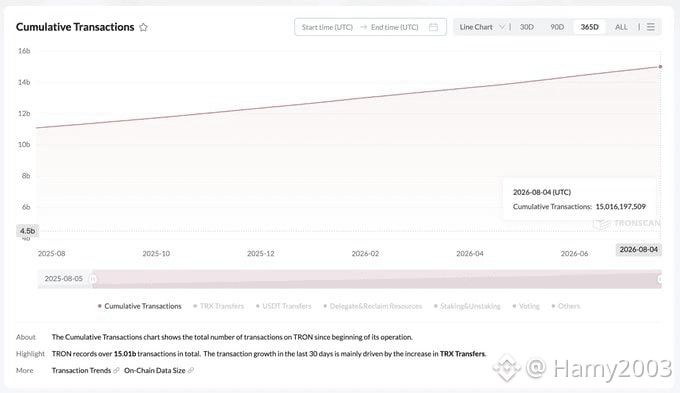Open the calendar date picker icon
This screenshot has height=393, width=680.
(x=433, y=27)
